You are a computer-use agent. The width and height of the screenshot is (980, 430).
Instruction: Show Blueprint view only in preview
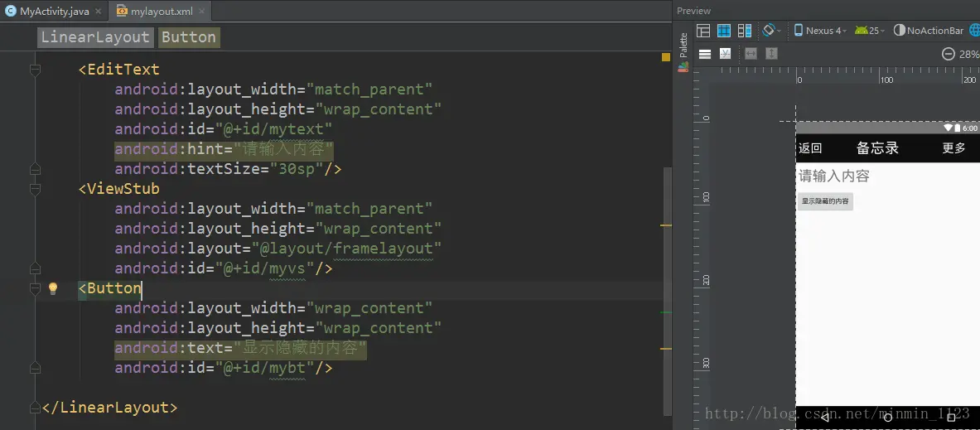coord(724,31)
